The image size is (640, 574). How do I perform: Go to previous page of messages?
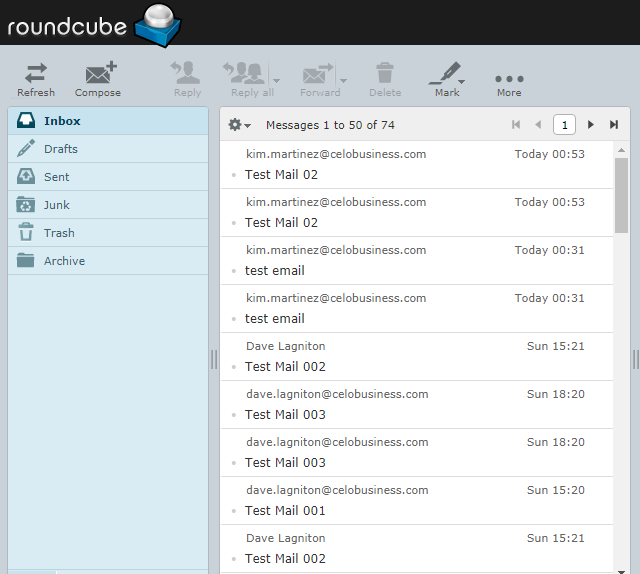538,125
